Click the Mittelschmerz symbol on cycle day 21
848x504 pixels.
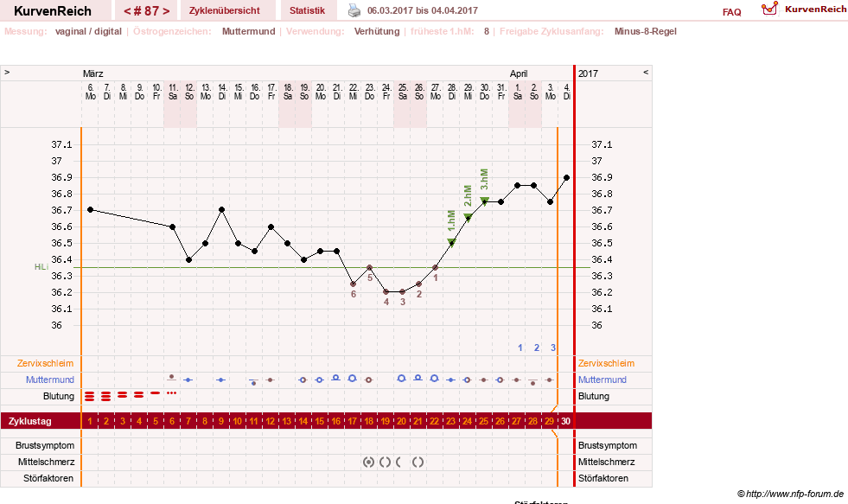point(418,462)
